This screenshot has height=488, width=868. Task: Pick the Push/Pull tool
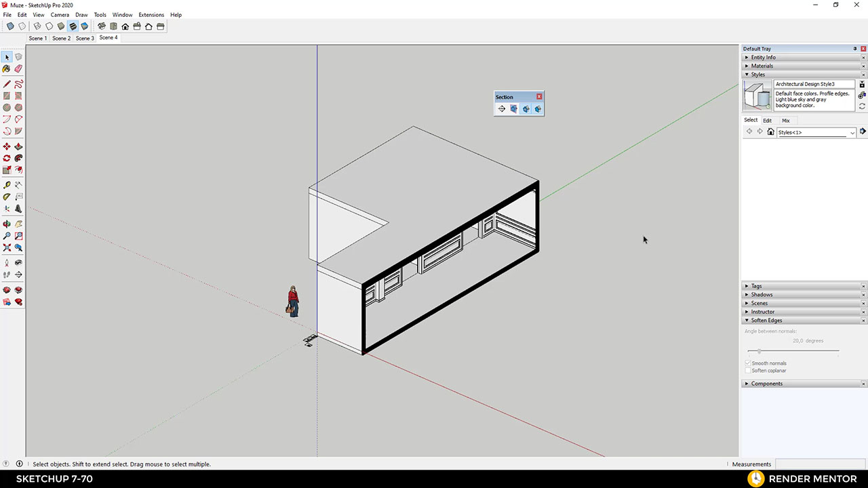click(18, 146)
